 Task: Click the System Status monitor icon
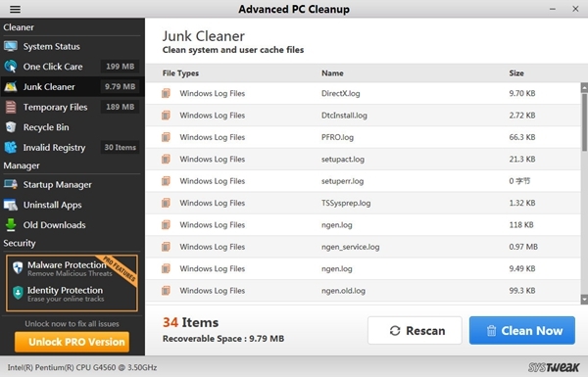[x=11, y=46]
